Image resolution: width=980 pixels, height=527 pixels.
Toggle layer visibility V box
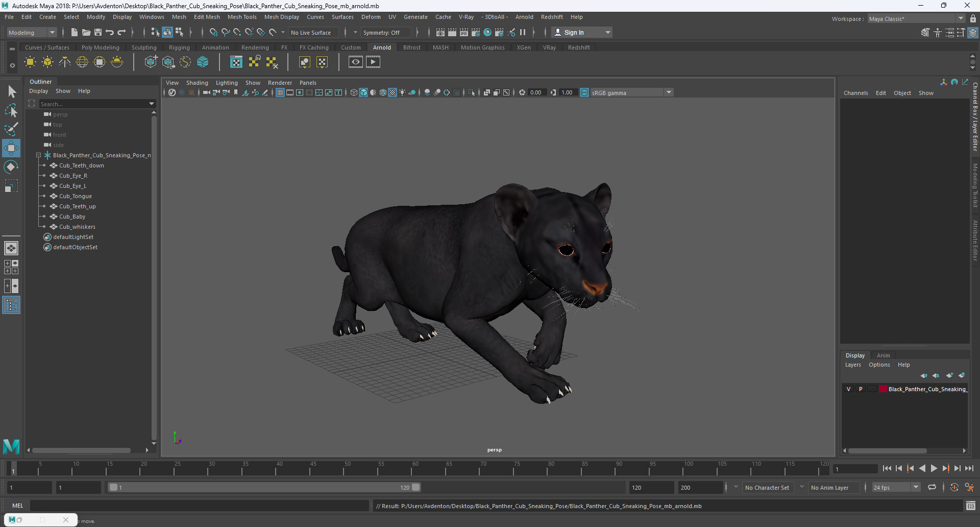click(849, 389)
